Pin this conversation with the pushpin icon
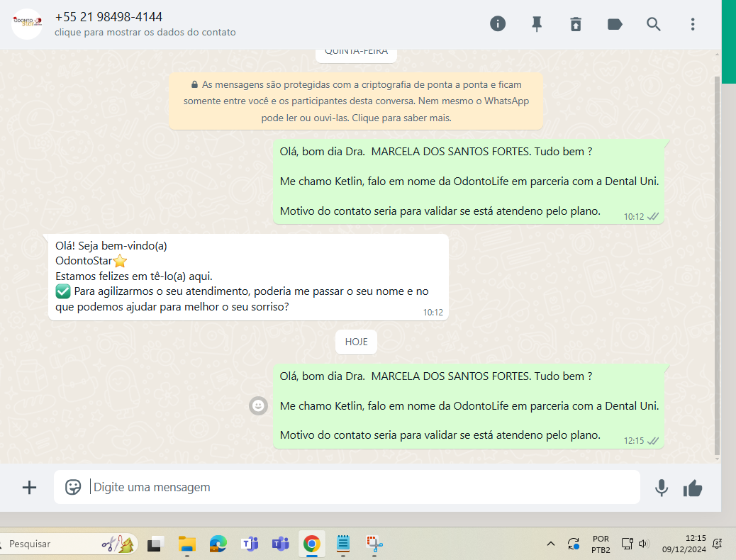Image resolution: width=736 pixels, height=560 pixels. (537, 24)
